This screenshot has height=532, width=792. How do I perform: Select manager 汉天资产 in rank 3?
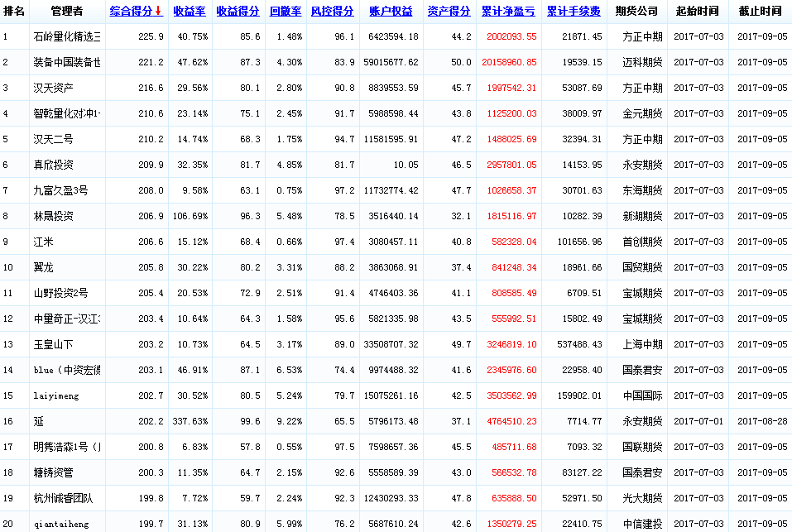point(54,88)
